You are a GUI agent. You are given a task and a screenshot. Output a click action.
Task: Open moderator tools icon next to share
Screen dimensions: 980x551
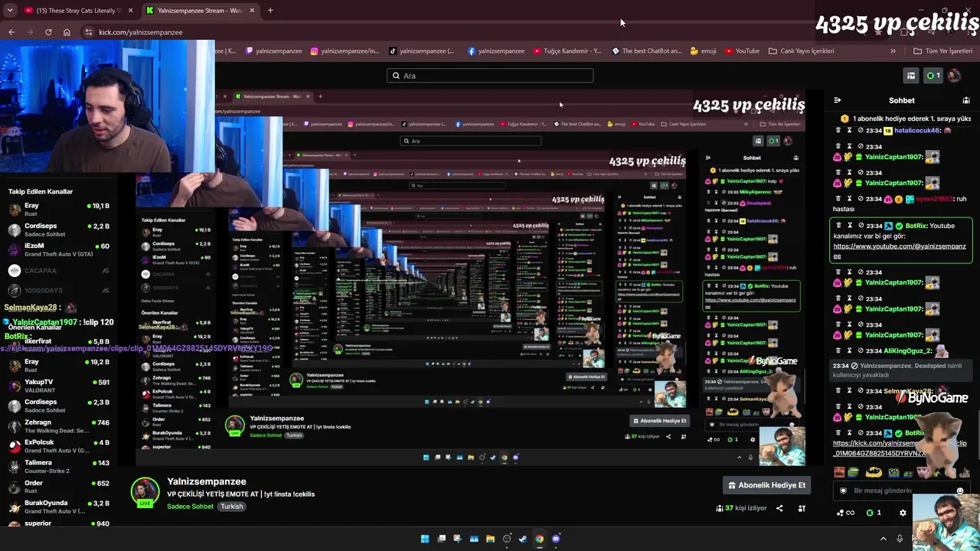point(802,508)
